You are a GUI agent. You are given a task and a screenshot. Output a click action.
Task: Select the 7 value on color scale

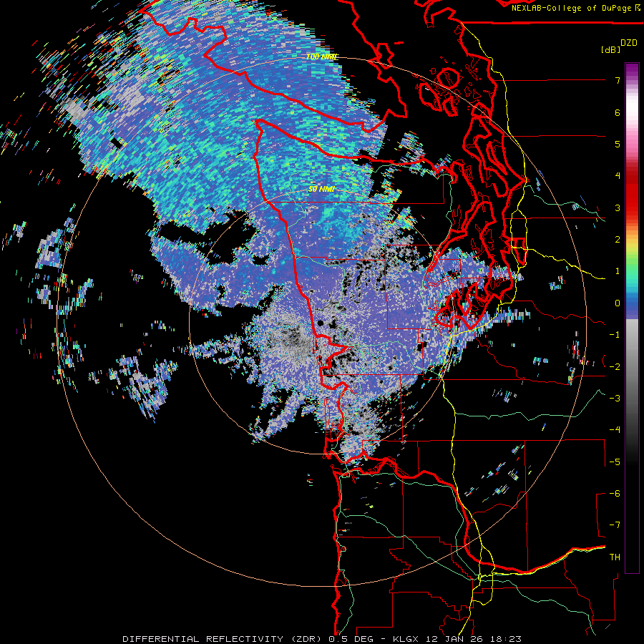click(618, 80)
